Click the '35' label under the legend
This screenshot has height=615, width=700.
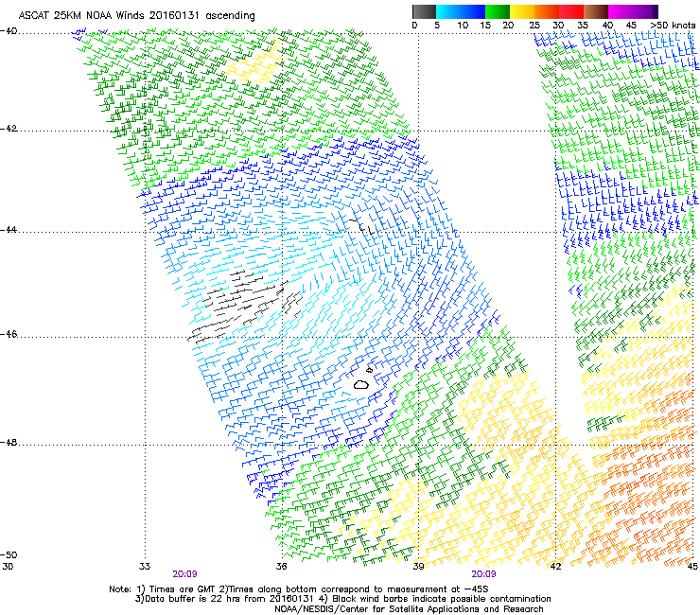click(x=583, y=26)
